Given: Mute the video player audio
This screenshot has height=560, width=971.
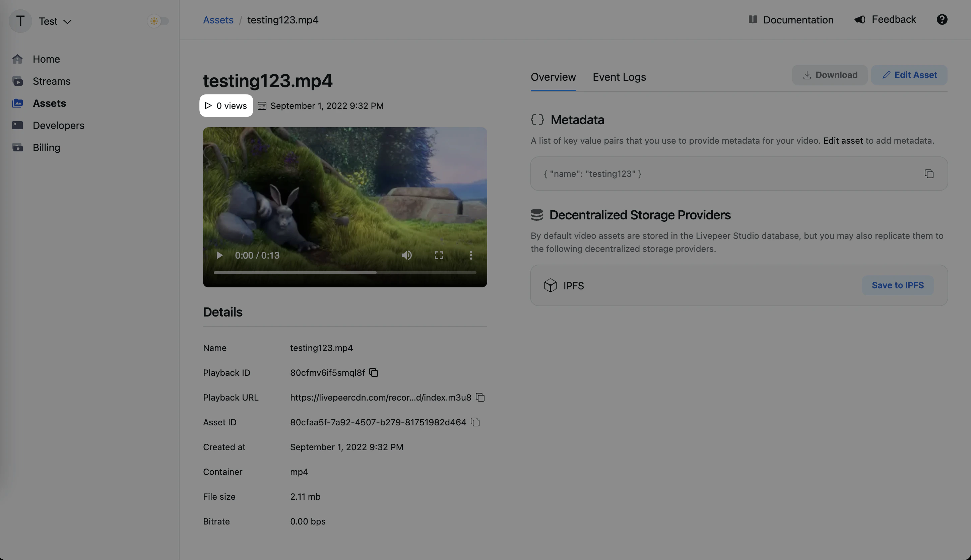Looking at the screenshot, I should click(407, 255).
